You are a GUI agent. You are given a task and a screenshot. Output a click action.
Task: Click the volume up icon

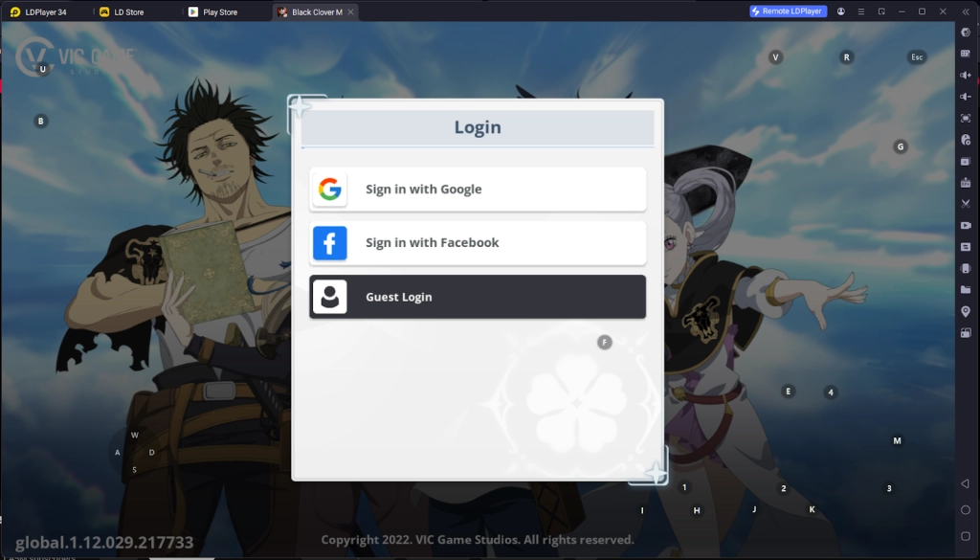(x=966, y=75)
